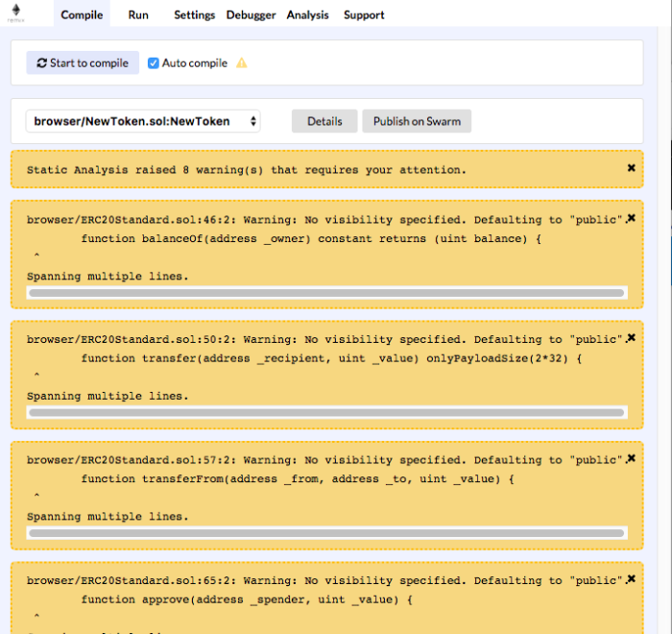Open the Analysis tab

[307, 14]
